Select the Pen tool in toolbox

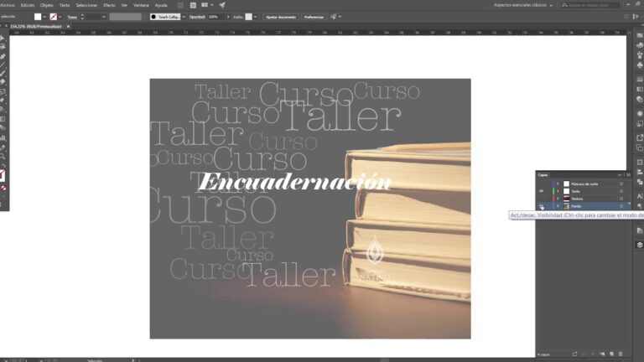click(3, 56)
